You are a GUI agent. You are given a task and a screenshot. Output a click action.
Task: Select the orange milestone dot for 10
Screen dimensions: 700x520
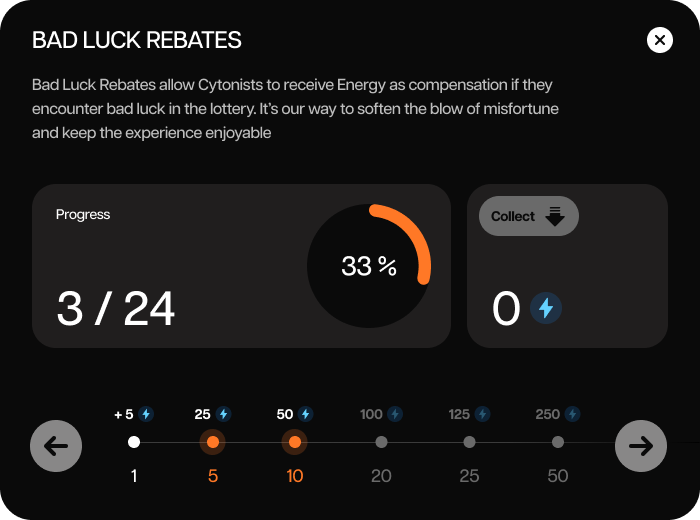[x=294, y=442]
